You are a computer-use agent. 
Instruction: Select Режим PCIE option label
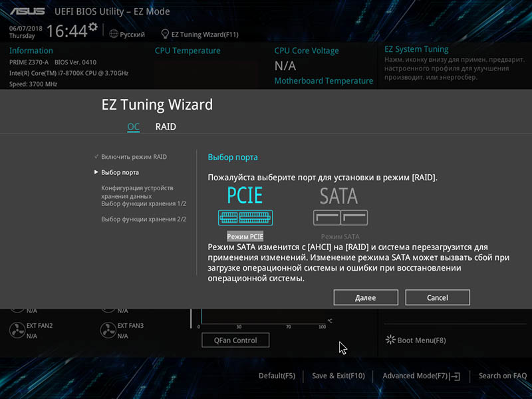(x=245, y=237)
